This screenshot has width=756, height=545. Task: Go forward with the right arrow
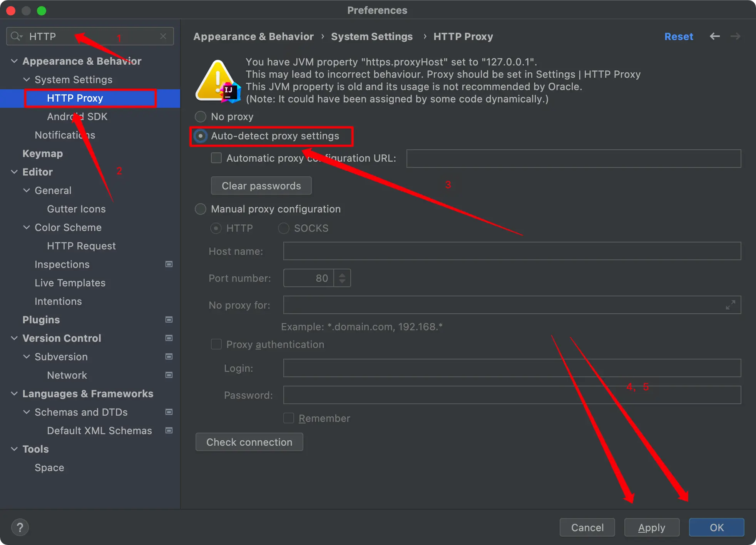(x=735, y=36)
